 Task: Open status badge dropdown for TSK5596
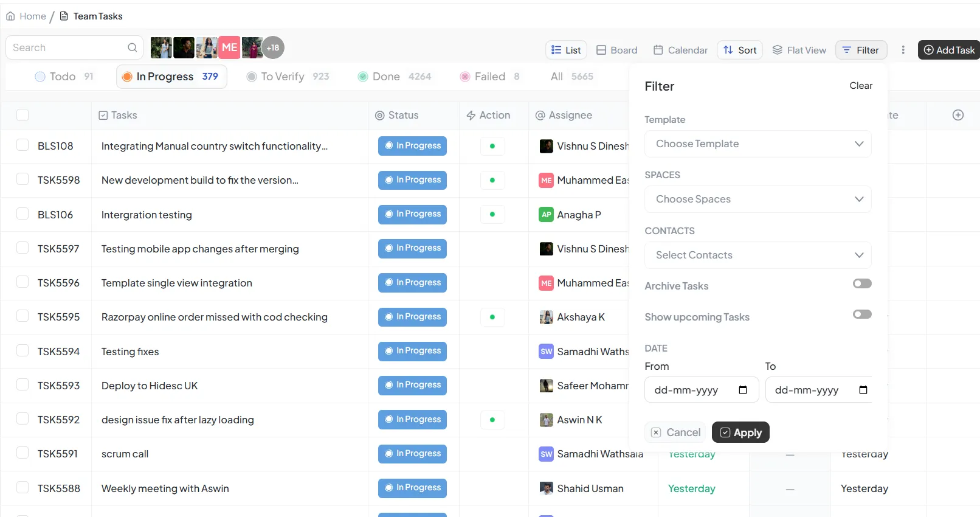[x=412, y=283]
